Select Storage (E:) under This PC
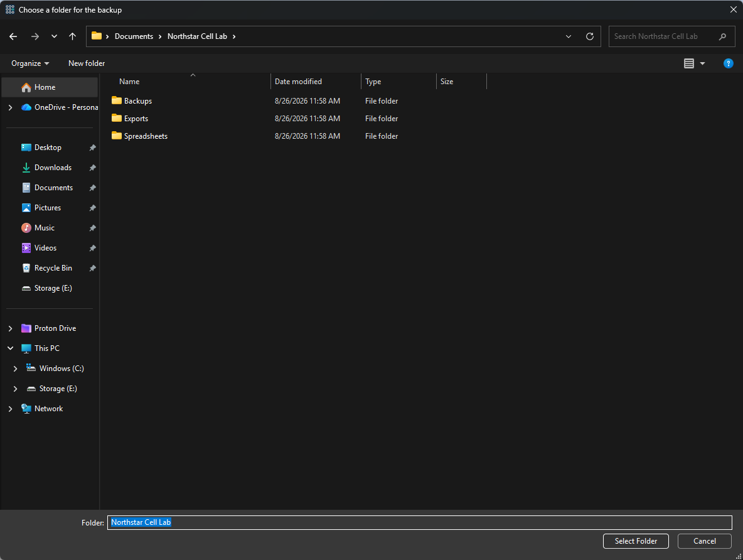 52,389
